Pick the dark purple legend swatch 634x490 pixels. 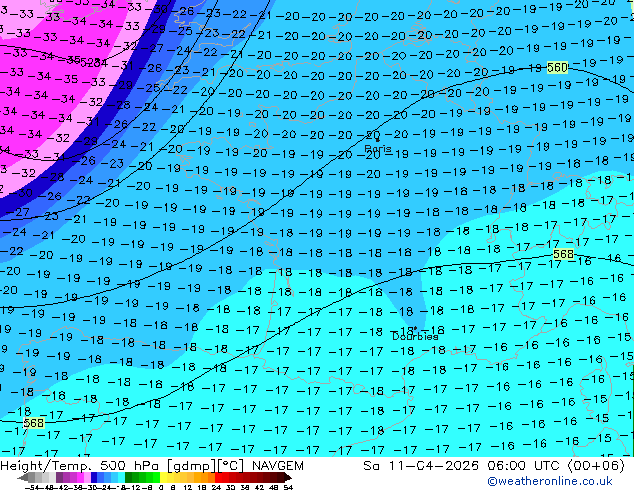pos(59,477)
